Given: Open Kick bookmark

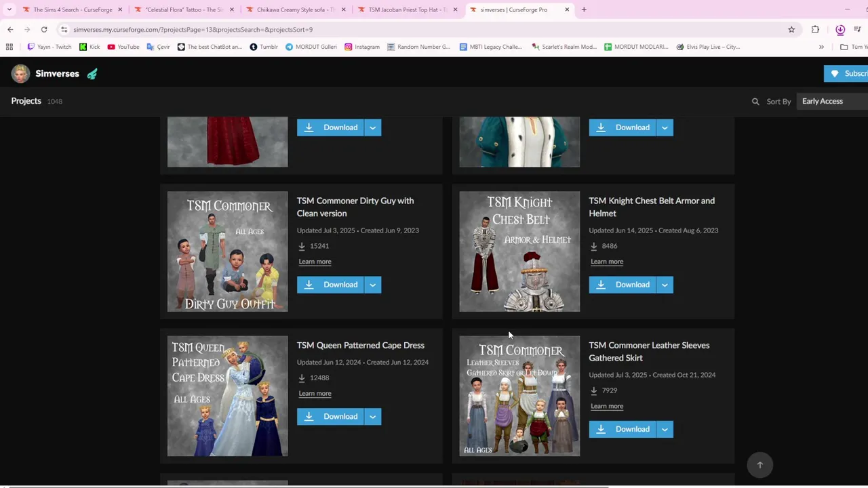Looking at the screenshot, I should click(90, 47).
